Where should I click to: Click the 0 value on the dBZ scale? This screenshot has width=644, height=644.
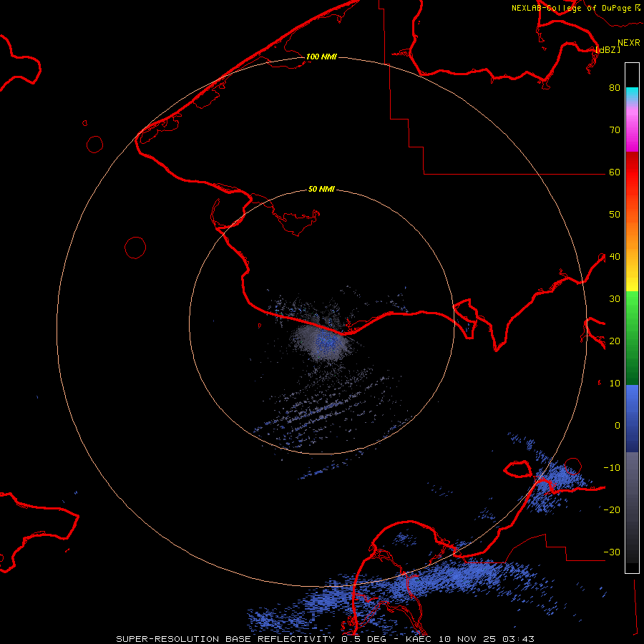tap(618, 426)
